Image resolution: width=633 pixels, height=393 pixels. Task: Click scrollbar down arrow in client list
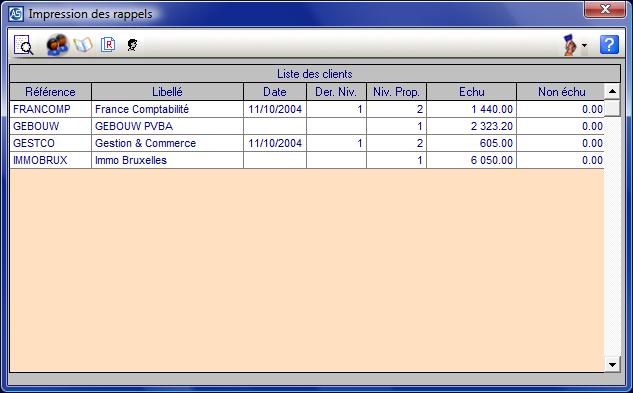coord(612,364)
